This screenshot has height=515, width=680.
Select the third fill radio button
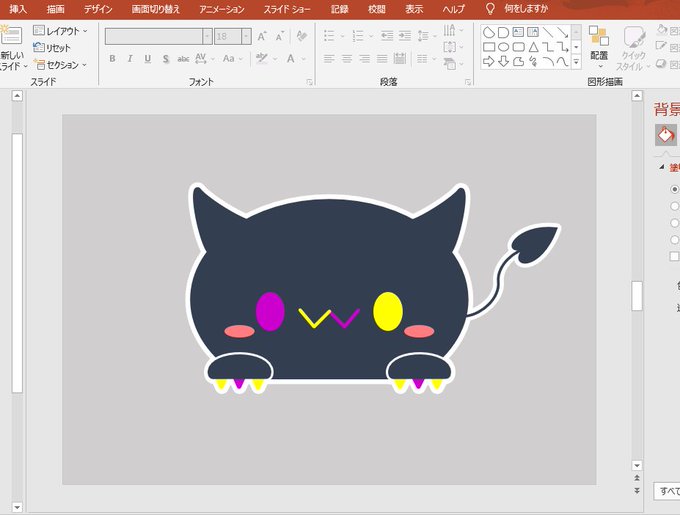pos(675,223)
